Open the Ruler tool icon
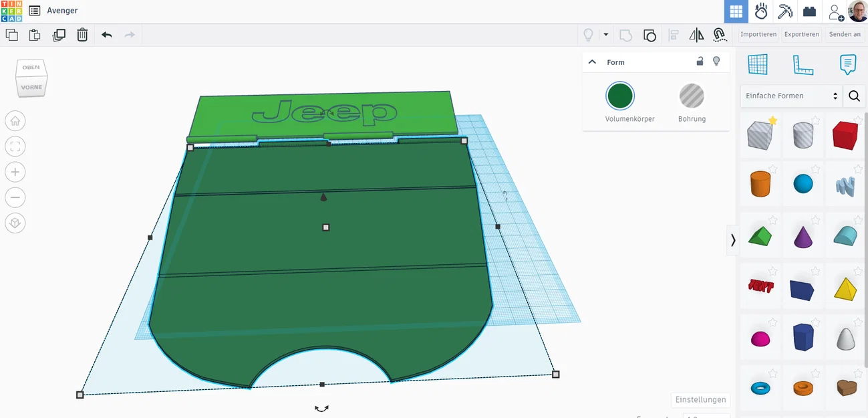This screenshot has height=418, width=868. [x=803, y=64]
